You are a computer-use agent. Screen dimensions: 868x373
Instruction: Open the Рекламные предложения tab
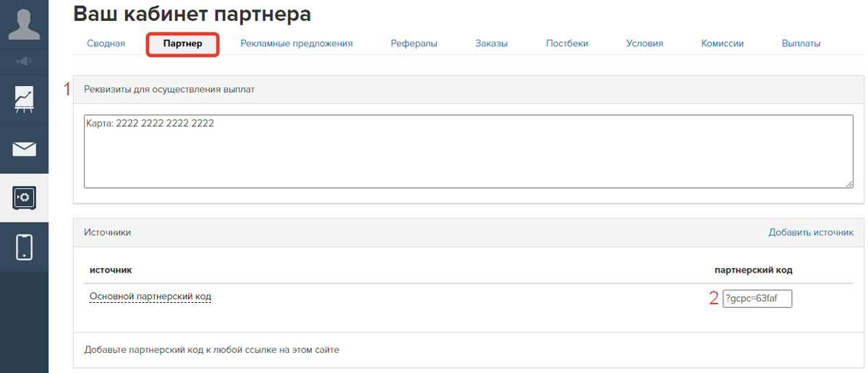click(297, 43)
